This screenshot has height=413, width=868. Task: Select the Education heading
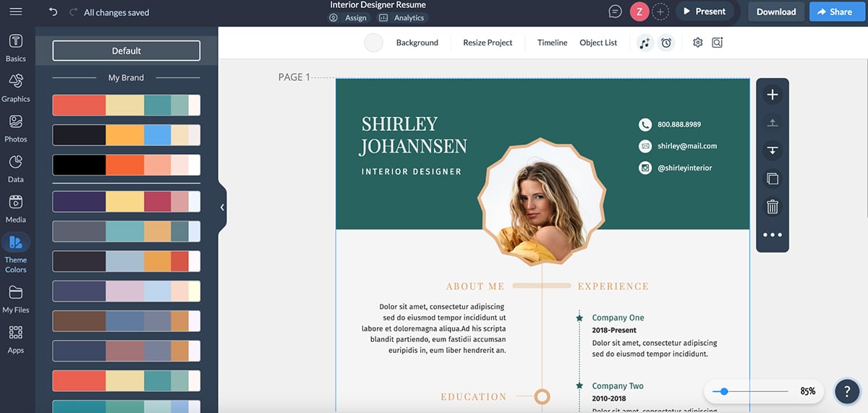click(474, 396)
